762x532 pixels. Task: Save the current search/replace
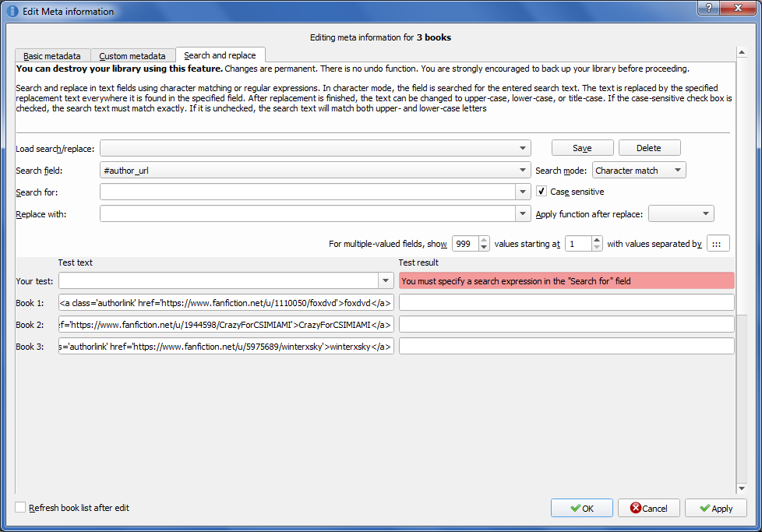click(x=582, y=148)
